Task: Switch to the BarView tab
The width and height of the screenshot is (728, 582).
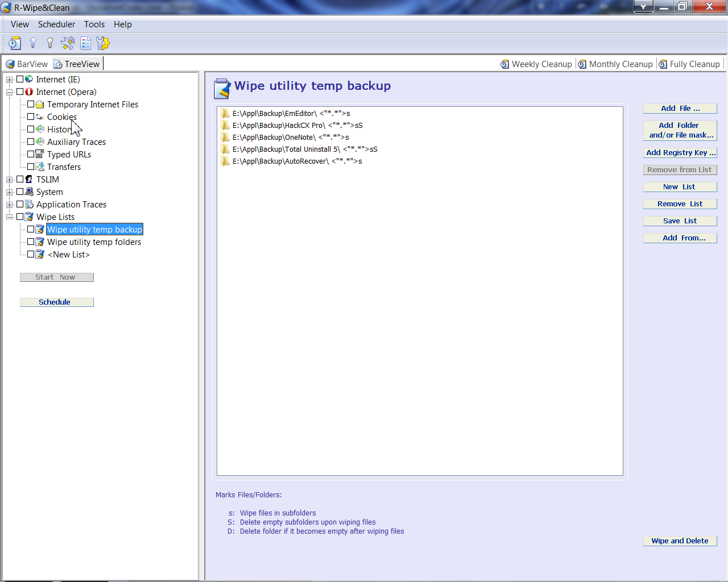Action: (x=27, y=64)
